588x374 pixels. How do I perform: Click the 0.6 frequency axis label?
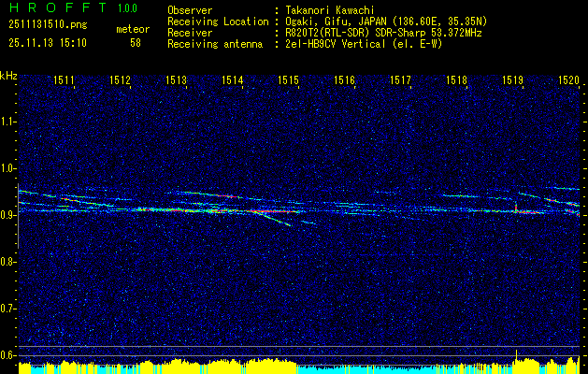point(8,354)
